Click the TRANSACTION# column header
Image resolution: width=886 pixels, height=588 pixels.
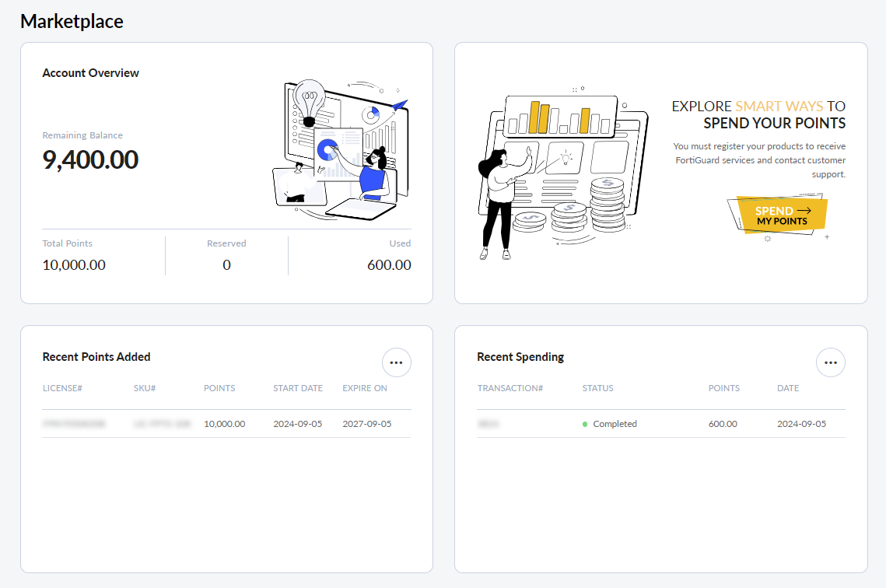tap(510, 389)
